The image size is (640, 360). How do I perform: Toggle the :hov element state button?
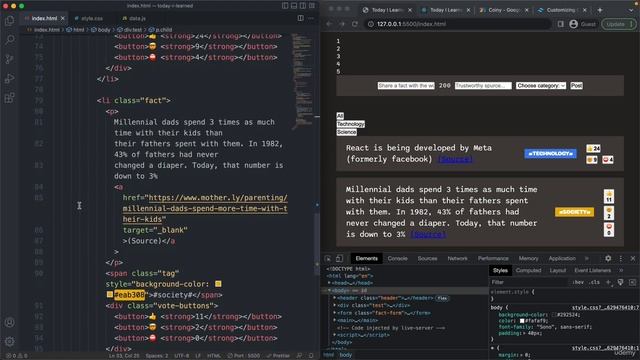click(x=578, y=282)
